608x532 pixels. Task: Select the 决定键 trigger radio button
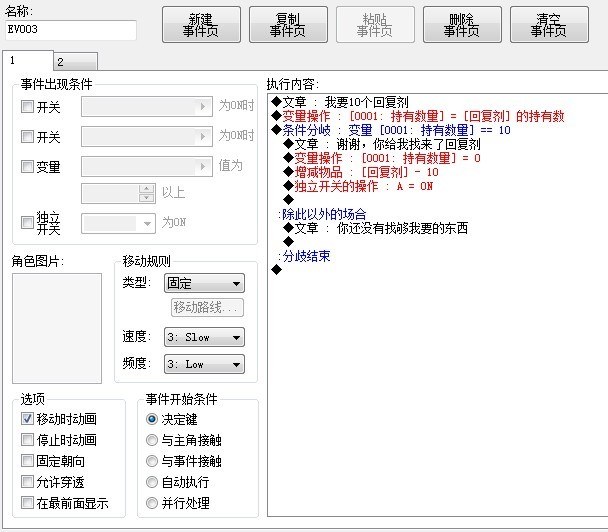[152, 419]
